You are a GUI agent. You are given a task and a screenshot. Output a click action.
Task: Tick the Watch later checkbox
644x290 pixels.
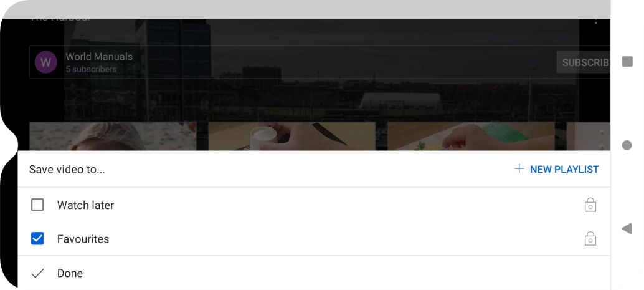pyautogui.click(x=37, y=205)
